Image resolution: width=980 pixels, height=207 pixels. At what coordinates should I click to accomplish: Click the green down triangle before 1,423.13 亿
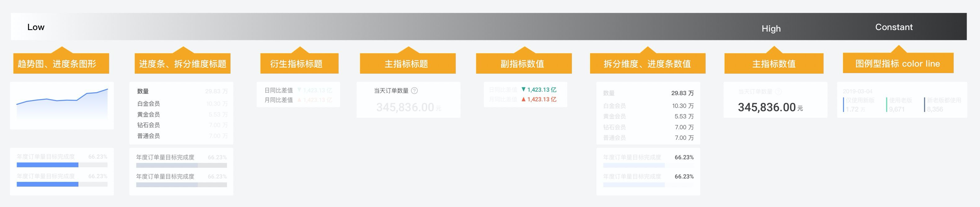523,90
